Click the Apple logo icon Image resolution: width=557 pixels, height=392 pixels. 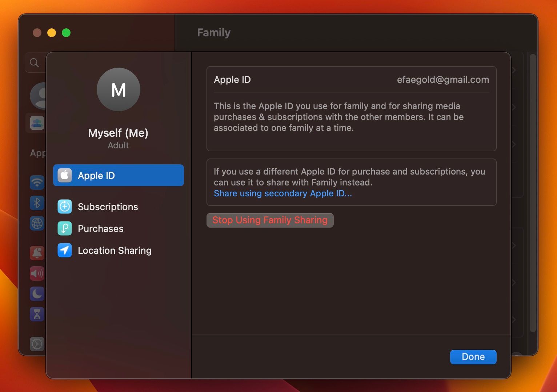click(65, 175)
